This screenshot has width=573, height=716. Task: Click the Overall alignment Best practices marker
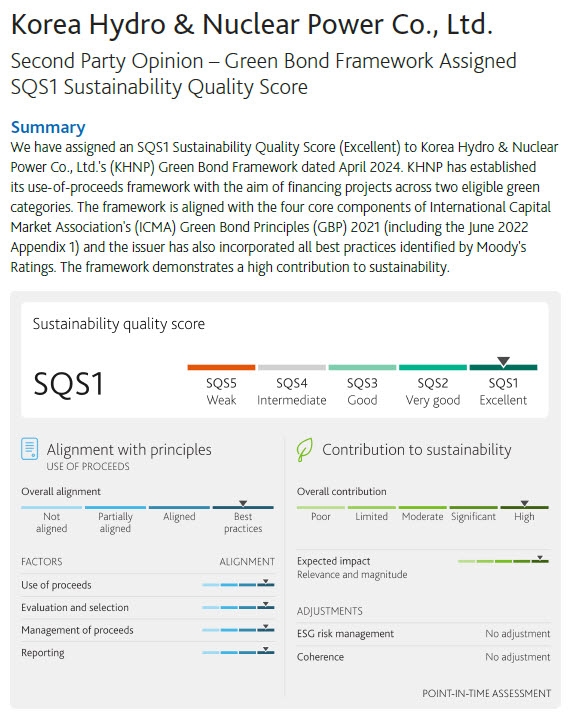pos(243,503)
